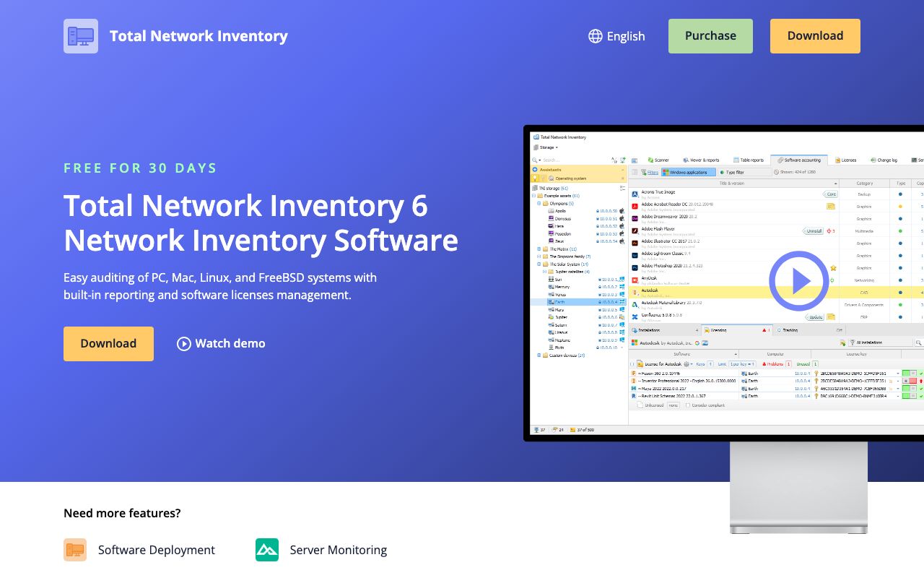924x578 pixels.
Task: Click the green Purchase button
Action: point(710,36)
